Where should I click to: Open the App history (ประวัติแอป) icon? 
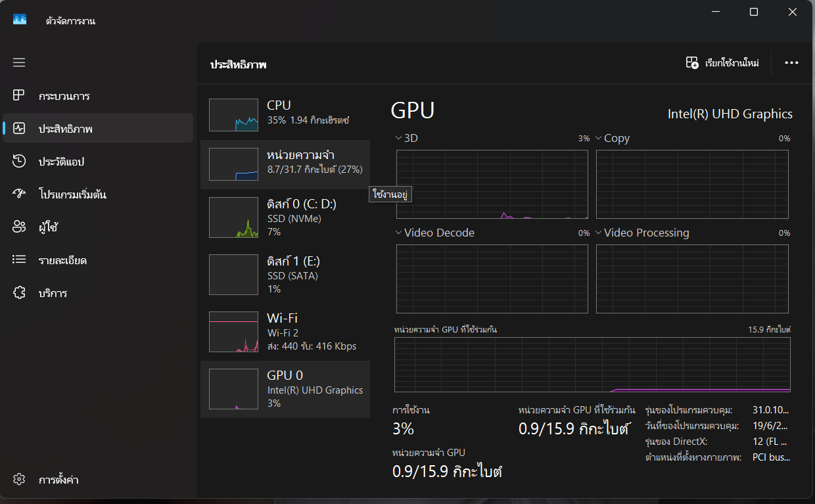19,162
